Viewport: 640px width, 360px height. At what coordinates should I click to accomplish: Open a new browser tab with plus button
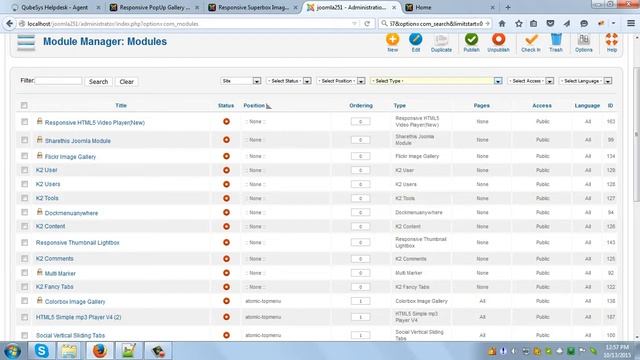pos(508,7)
